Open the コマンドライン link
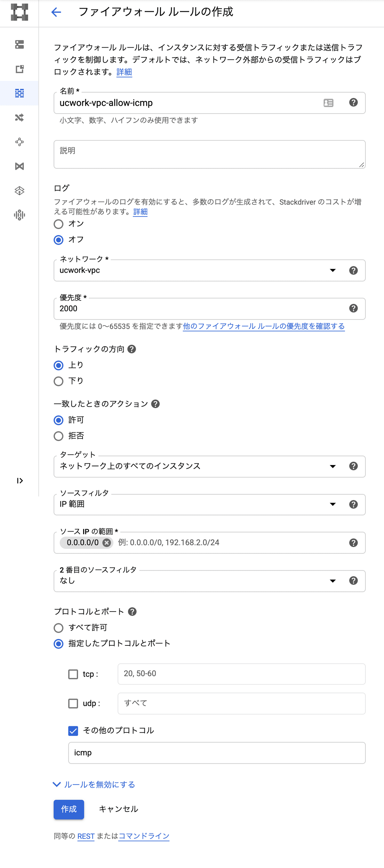This screenshot has width=384, height=868. [144, 836]
